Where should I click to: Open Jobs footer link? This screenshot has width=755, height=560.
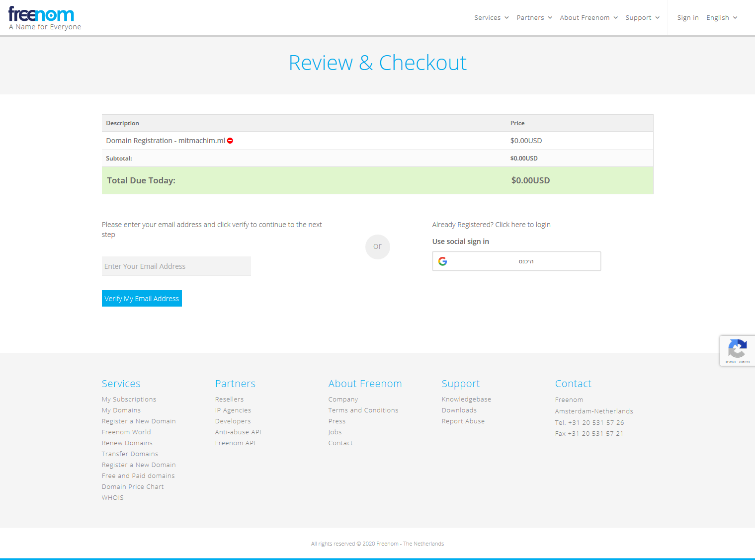[x=335, y=432]
